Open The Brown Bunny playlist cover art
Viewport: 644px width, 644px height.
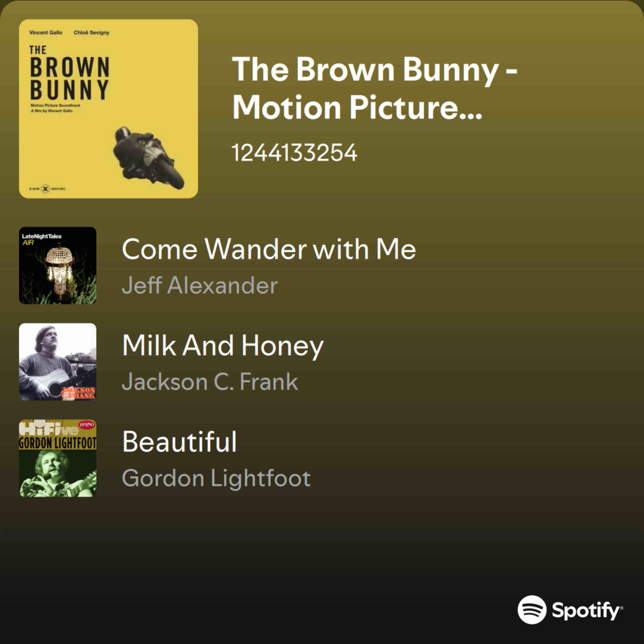[108, 109]
